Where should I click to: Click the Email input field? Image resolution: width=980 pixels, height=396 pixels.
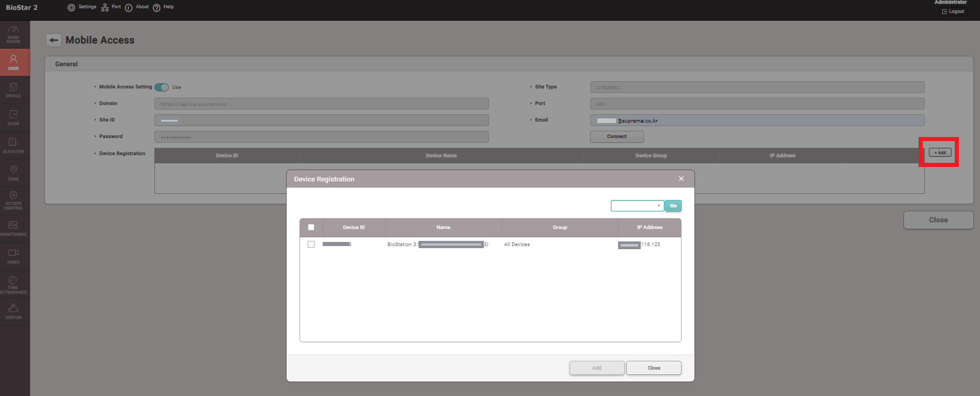[x=756, y=120]
